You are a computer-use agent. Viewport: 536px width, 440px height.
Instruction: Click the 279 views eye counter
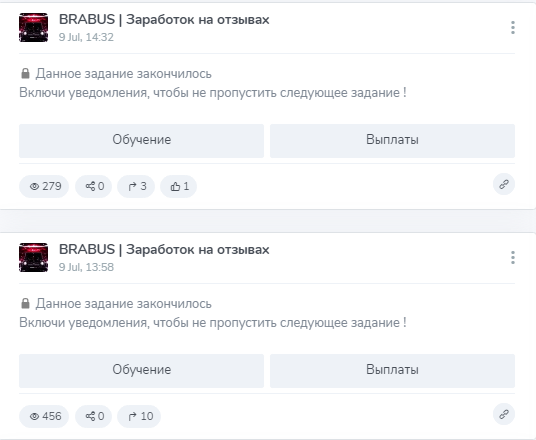[x=44, y=186]
